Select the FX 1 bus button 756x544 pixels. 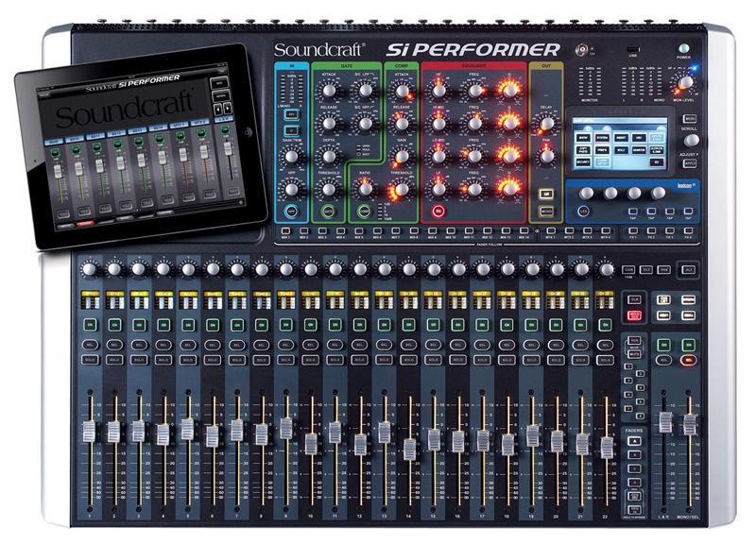click(x=632, y=231)
